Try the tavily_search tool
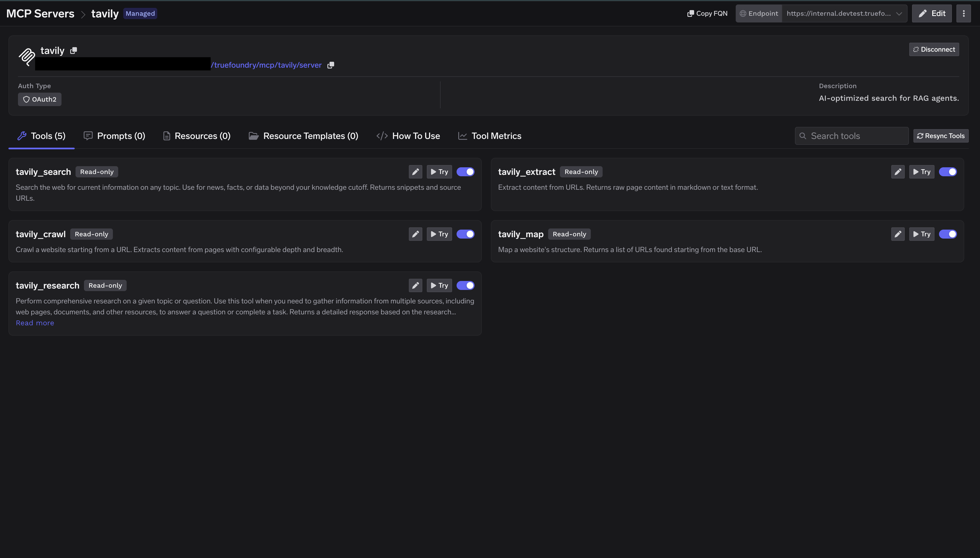Viewport: 980px width, 558px height. (439, 172)
